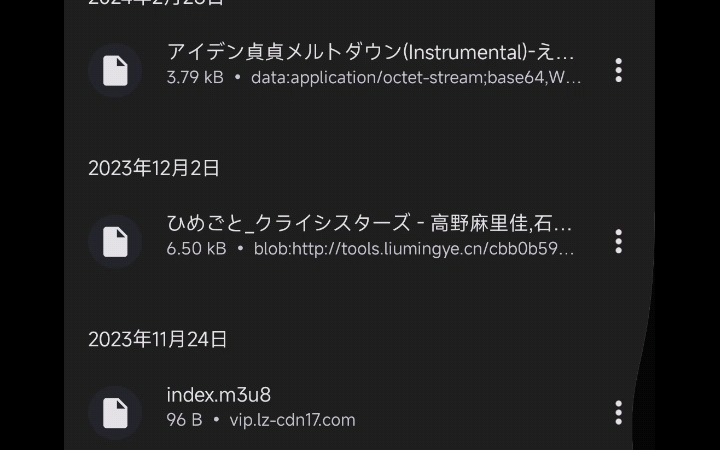Open the アイデン貞貞メルトダウン(Instrumental) download title
720x450 pixels.
pyautogui.click(x=370, y=52)
